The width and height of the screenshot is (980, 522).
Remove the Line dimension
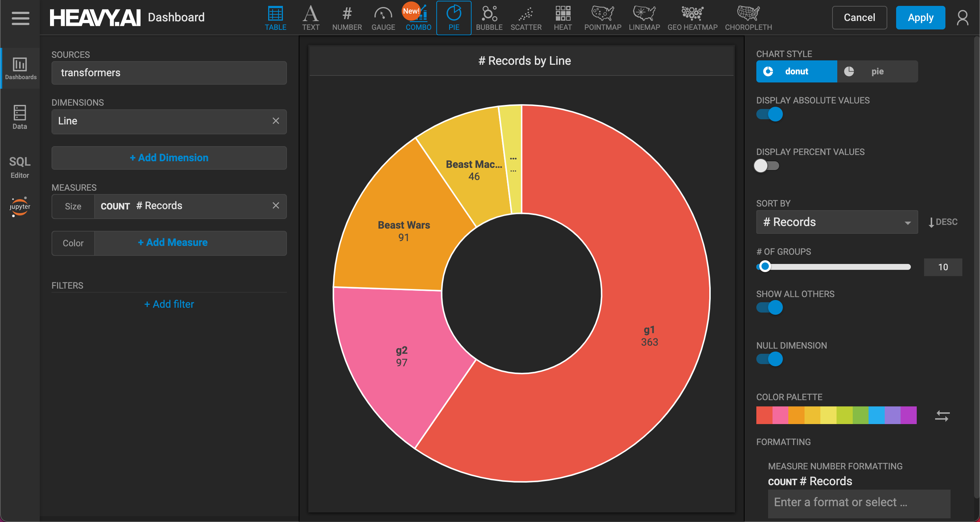[276, 121]
